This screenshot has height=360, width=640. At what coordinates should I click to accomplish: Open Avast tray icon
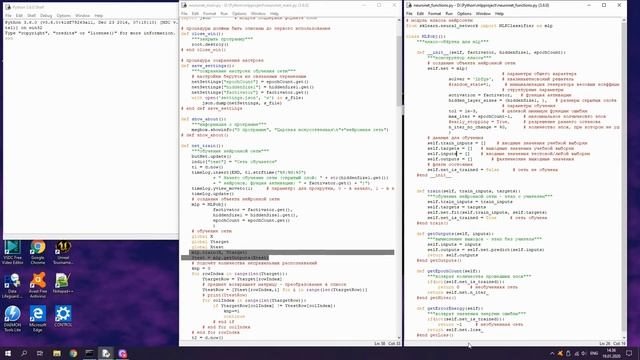(560, 353)
